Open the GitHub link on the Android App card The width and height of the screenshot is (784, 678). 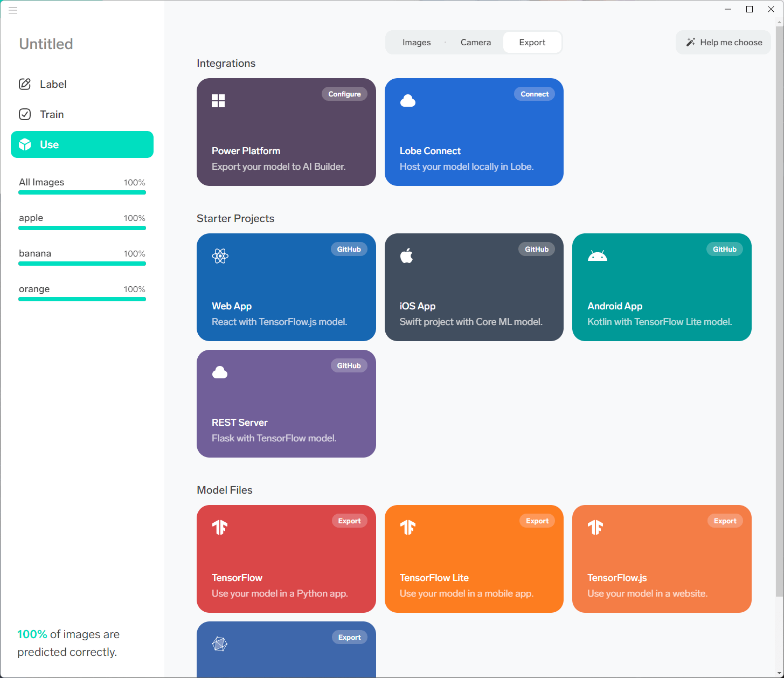pos(725,249)
